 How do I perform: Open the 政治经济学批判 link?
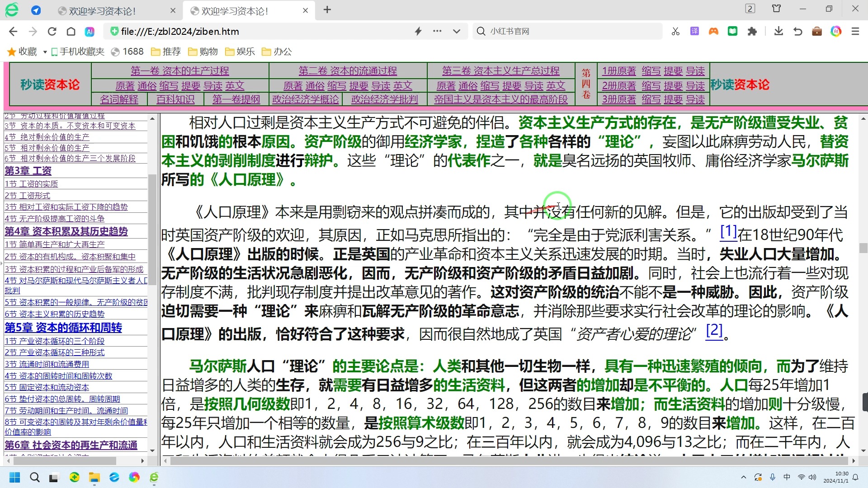(385, 99)
